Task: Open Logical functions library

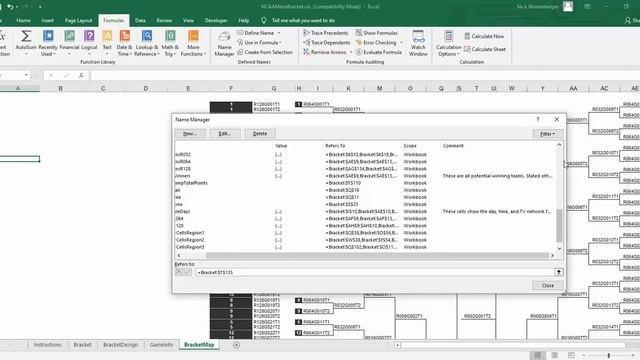Action: pos(89,42)
